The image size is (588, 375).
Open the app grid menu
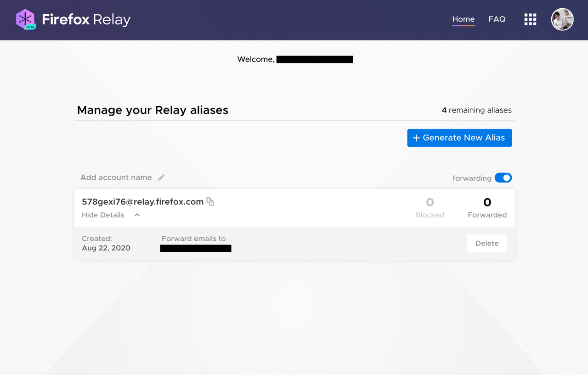click(530, 19)
